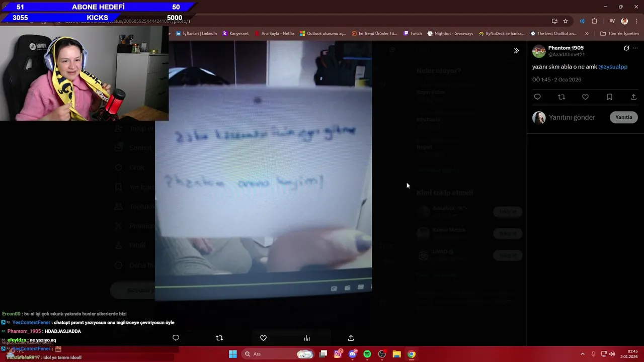Image resolution: width=644 pixels, height=362 pixels.
Task: Click the retweet icon below the photo
Action: point(219,338)
